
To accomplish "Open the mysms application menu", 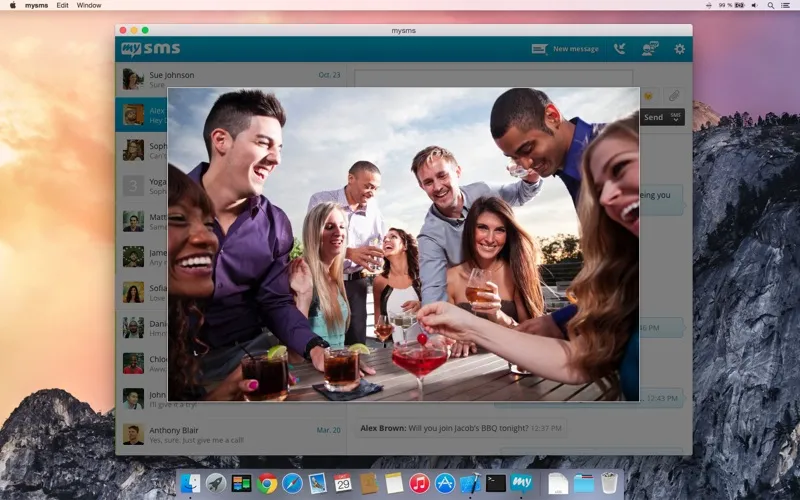I will pos(37,5).
